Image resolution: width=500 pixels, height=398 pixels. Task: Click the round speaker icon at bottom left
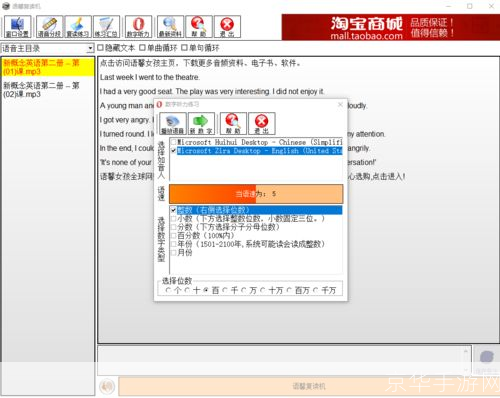(x=107, y=387)
